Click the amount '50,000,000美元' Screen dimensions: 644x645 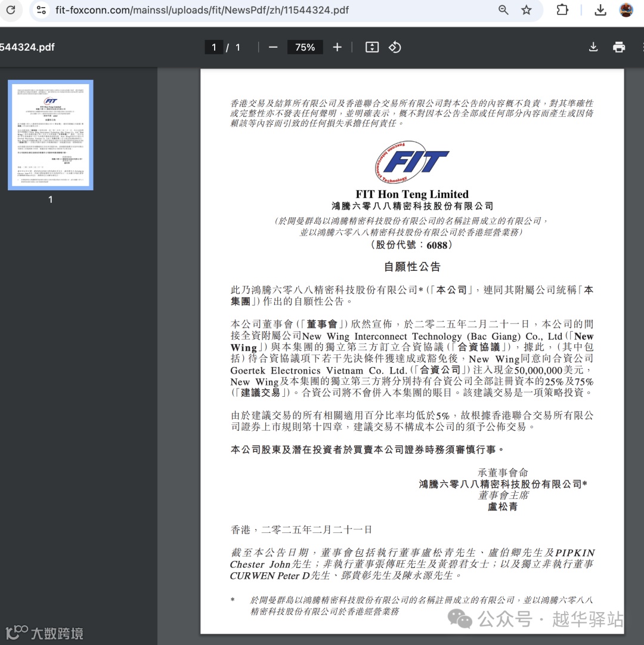(x=549, y=370)
